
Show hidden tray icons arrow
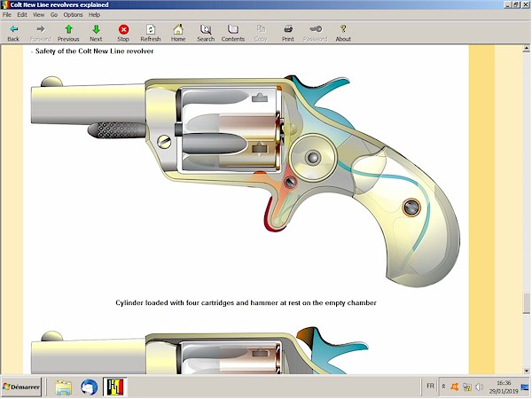[443, 387]
